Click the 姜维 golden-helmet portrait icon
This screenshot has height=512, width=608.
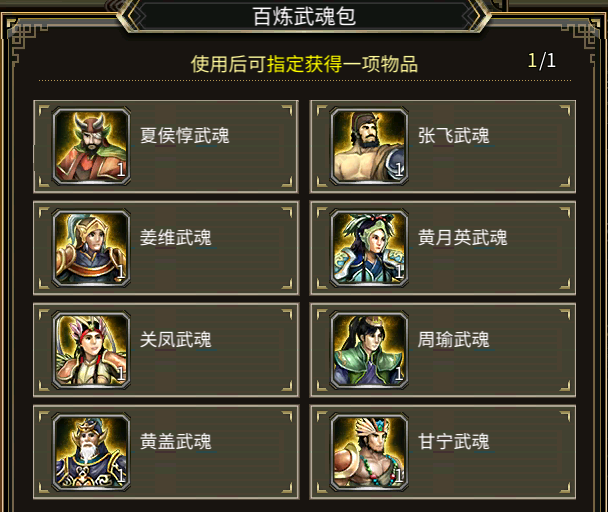click(x=91, y=248)
